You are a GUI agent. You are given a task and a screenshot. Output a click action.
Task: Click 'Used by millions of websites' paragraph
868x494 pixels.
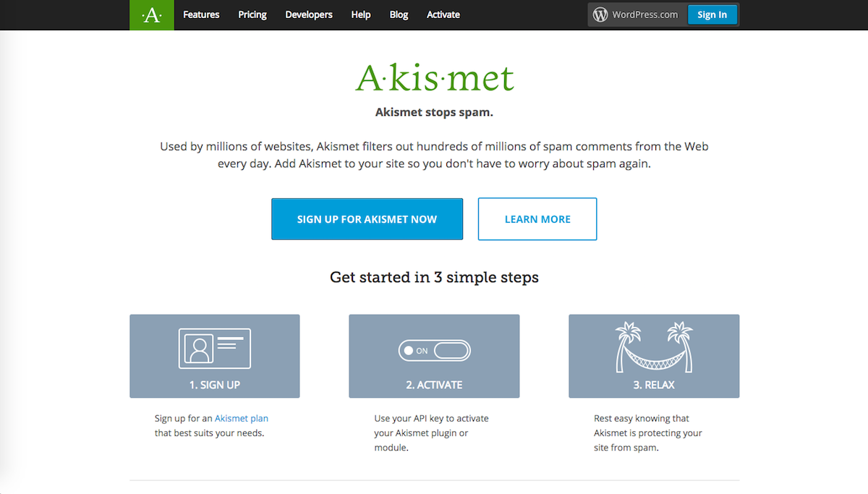point(434,155)
